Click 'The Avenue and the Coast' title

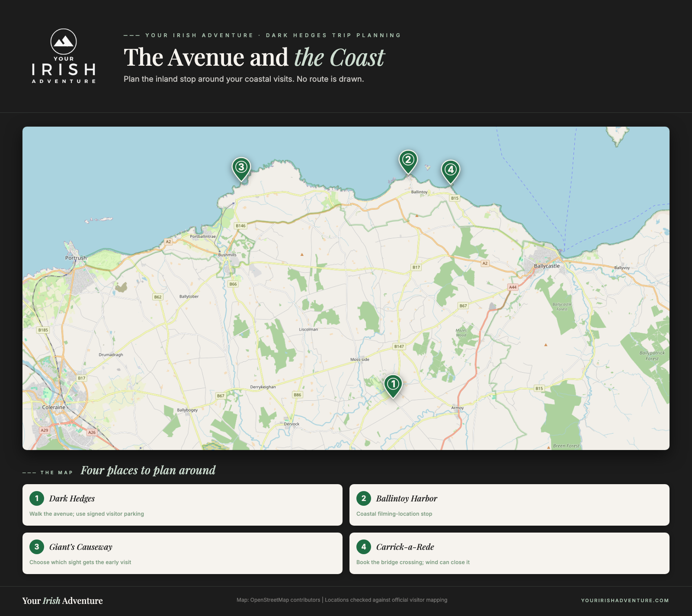pyautogui.click(x=254, y=57)
